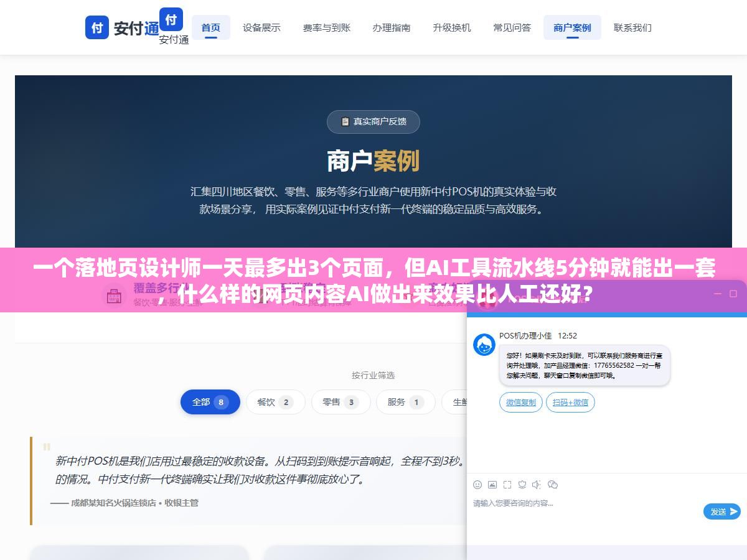
Task: Open 联系我们 nav link
Action: point(632,27)
